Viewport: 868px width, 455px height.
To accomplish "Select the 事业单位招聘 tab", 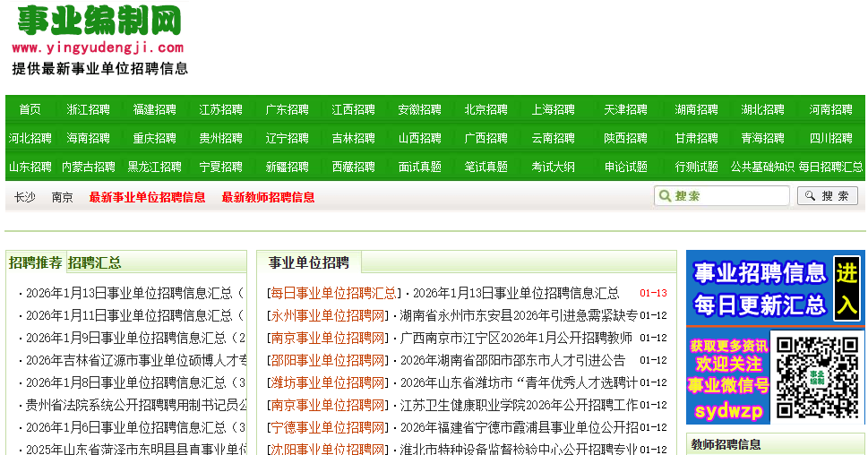I will click(309, 262).
